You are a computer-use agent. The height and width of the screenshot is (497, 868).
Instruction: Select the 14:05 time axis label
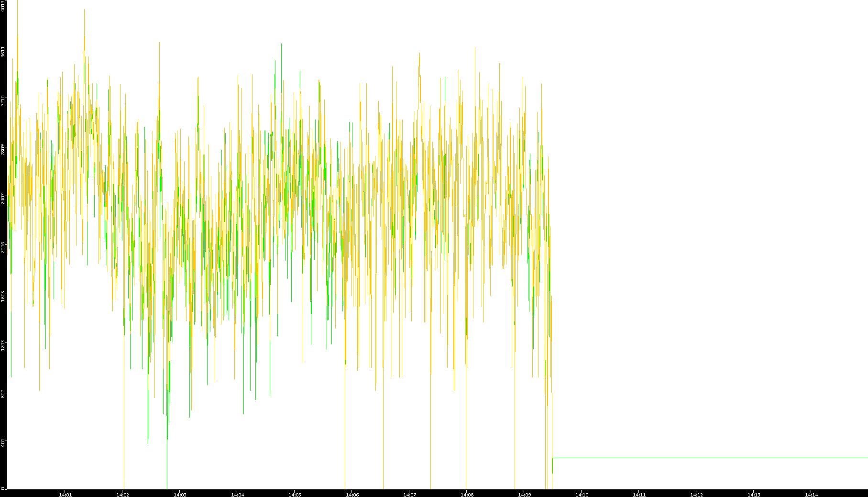(x=295, y=494)
